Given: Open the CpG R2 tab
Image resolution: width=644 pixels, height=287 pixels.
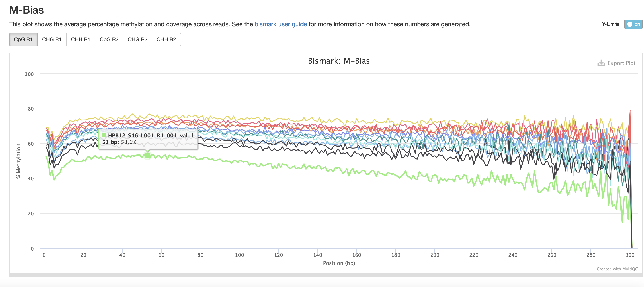Looking at the screenshot, I should pyautogui.click(x=109, y=39).
